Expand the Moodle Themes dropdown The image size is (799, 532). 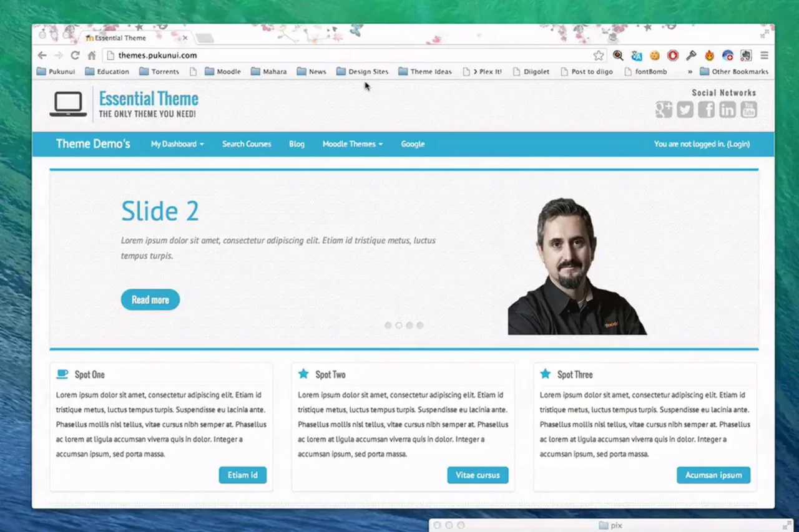353,144
